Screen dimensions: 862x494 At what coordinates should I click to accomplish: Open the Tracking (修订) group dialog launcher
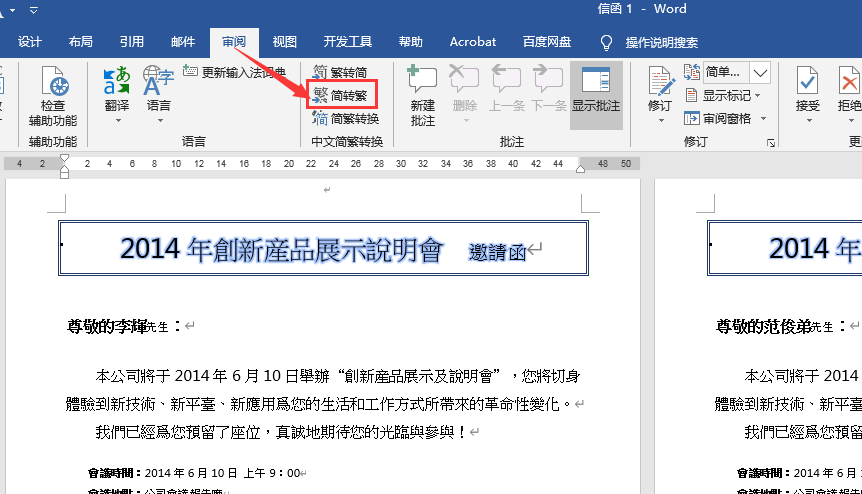pos(771,143)
